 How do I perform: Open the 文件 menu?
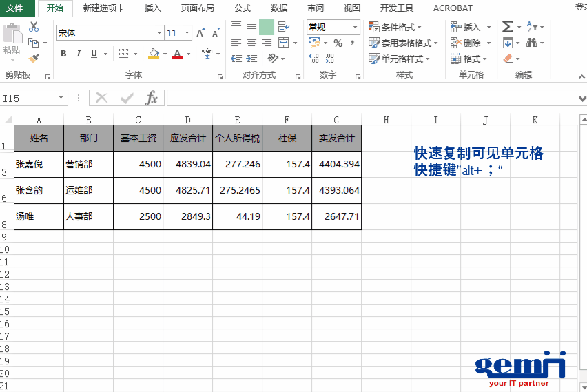[14, 8]
